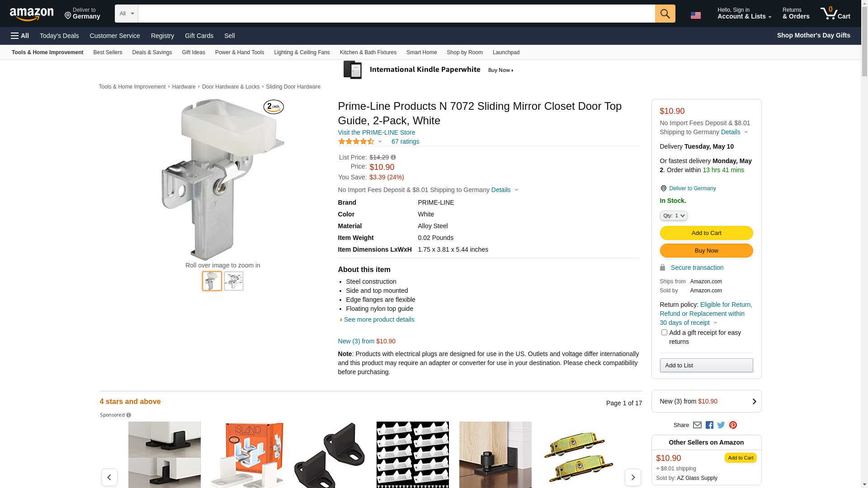The height and width of the screenshot is (488, 868).
Task: Open the All hamburger menu
Action: [x=20, y=36]
